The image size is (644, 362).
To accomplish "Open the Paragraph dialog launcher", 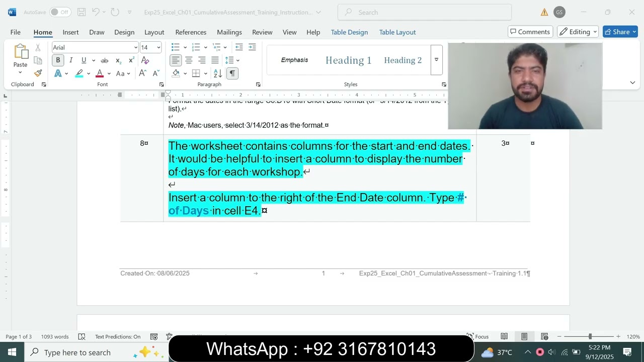I will [258, 84].
